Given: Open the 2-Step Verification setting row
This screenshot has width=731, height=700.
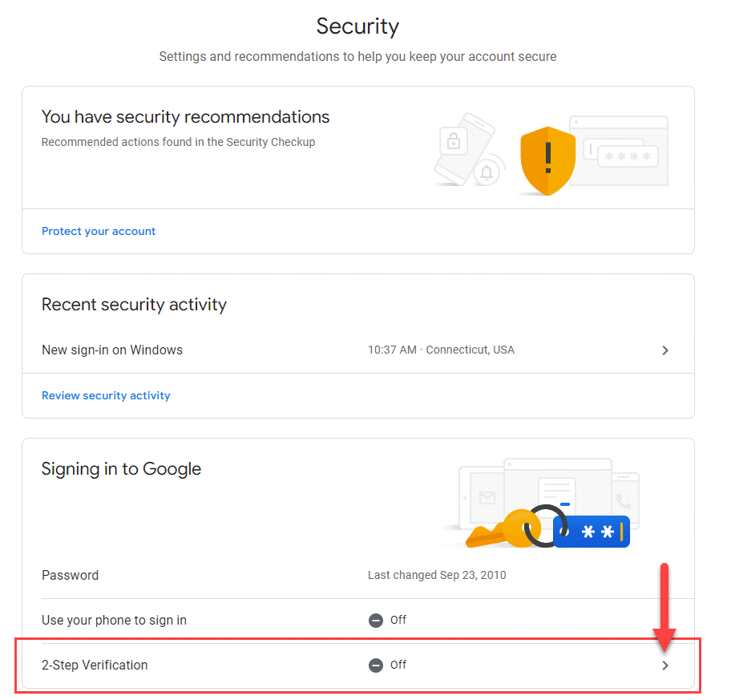Looking at the screenshot, I should click(x=358, y=666).
